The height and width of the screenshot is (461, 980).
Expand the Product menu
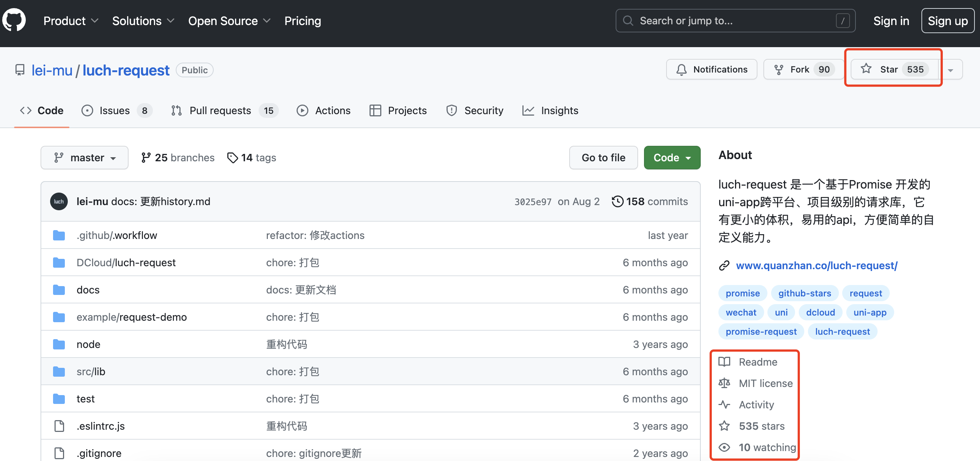(71, 21)
